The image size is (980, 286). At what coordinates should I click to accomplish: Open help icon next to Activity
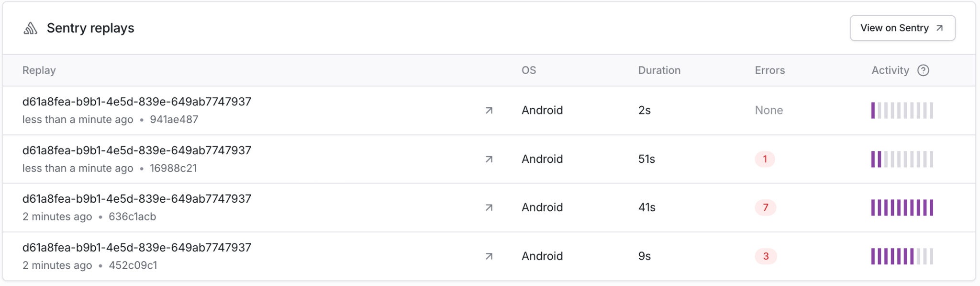[x=923, y=70]
